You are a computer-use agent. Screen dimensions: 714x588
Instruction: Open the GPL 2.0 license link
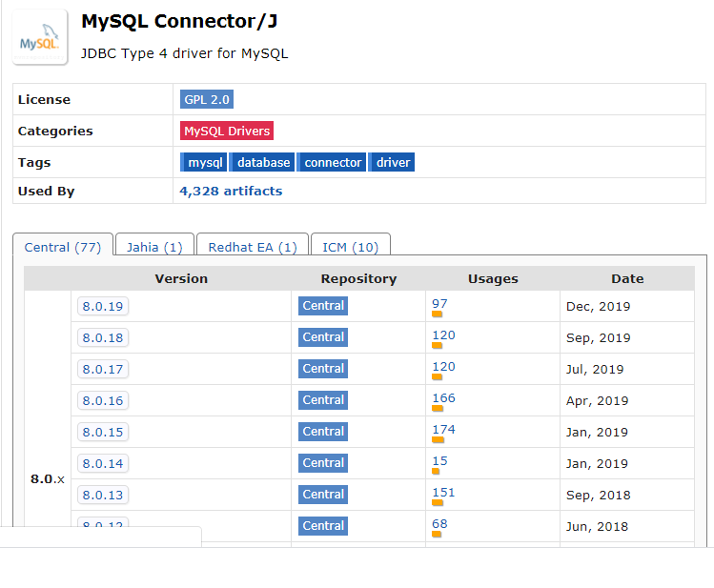click(x=207, y=99)
